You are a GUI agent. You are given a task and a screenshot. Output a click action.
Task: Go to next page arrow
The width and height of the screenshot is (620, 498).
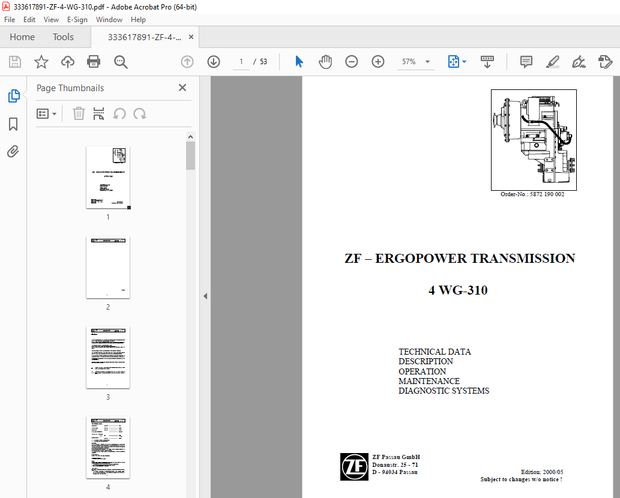(214, 62)
